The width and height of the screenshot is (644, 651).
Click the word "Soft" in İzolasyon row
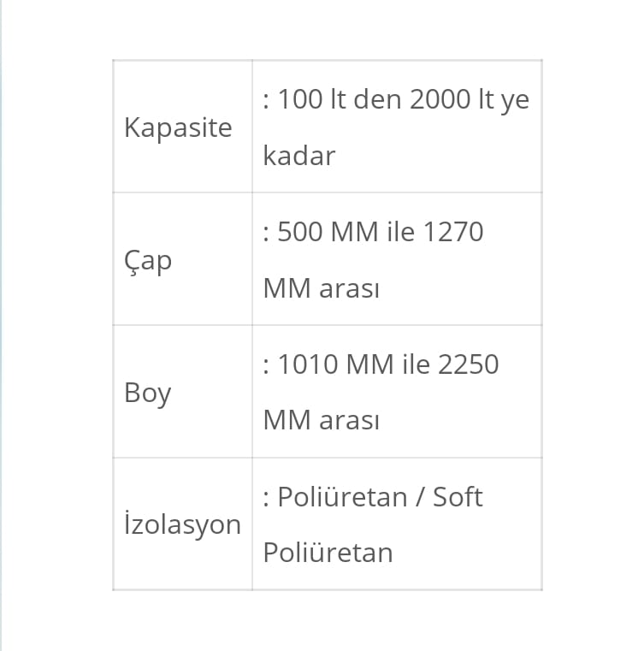click(458, 497)
